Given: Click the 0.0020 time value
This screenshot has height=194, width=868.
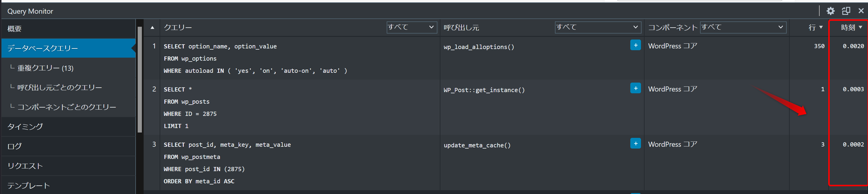Looking at the screenshot, I should (853, 46).
